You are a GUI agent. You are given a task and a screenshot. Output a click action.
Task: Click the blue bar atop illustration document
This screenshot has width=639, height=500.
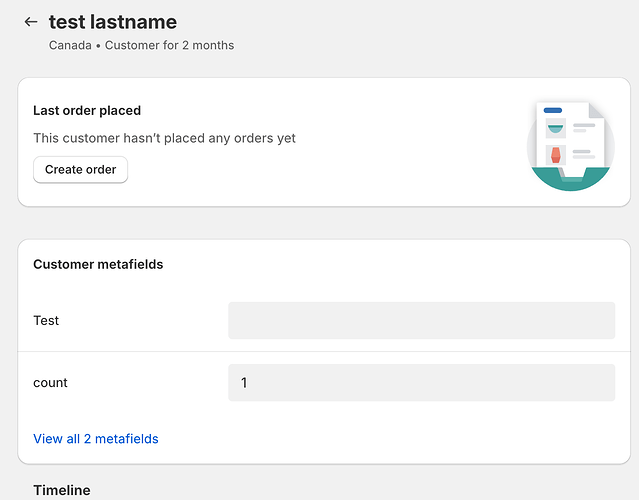tap(552, 109)
